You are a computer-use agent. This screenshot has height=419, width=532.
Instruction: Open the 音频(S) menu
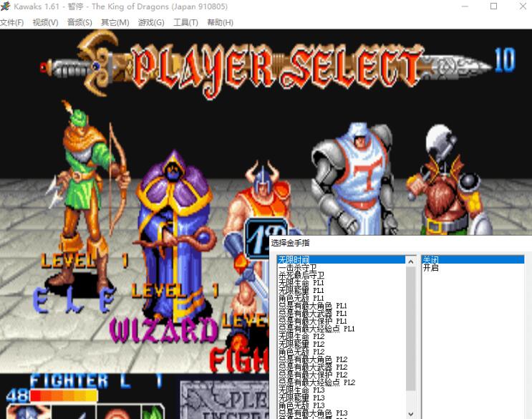[x=79, y=22]
